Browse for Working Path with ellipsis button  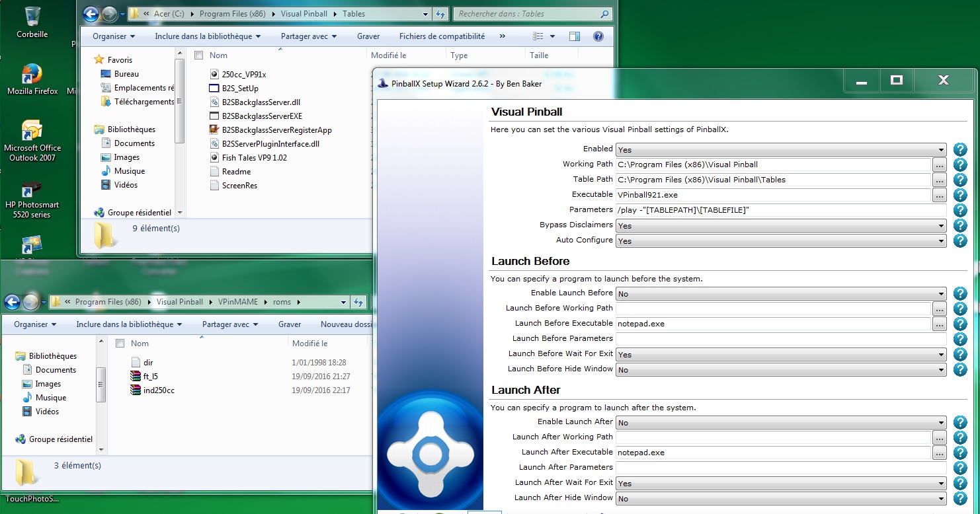940,165
